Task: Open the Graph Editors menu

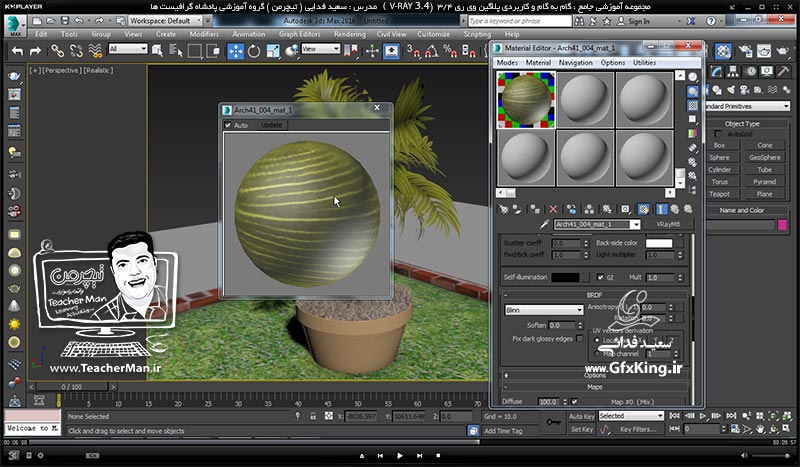Action: 299,34
